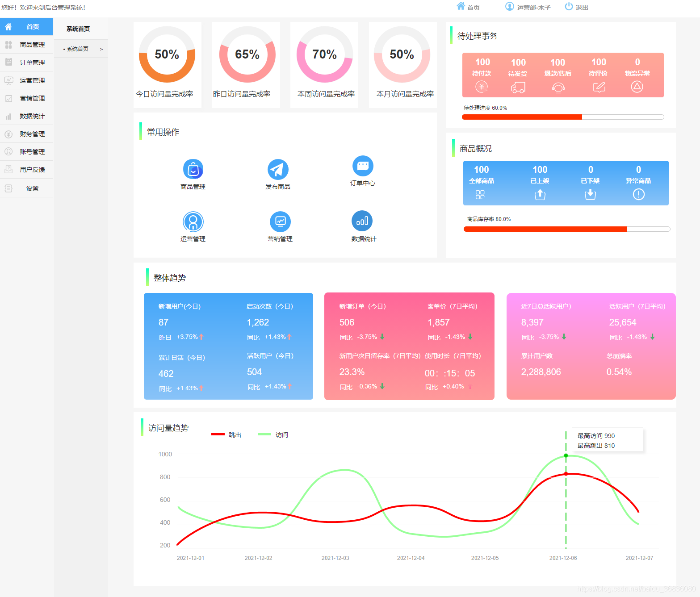Click the 营销管理 monitor chart icon
The image size is (700, 597).
click(x=280, y=221)
